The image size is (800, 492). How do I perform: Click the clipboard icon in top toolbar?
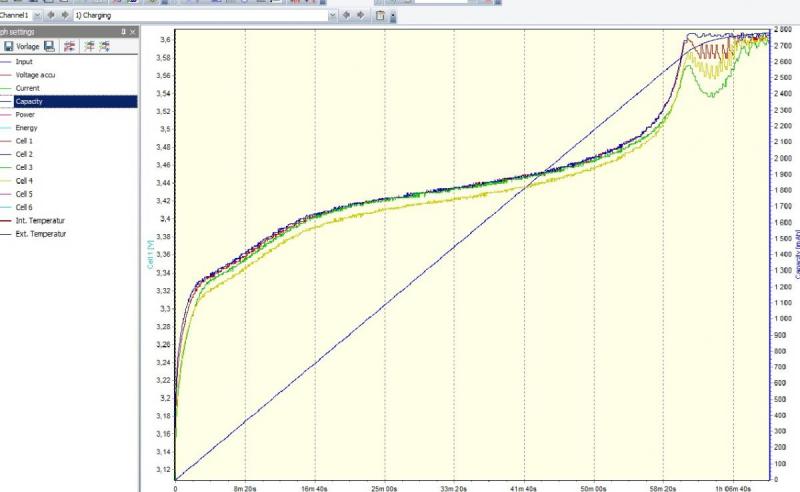[x=381, y=16]
